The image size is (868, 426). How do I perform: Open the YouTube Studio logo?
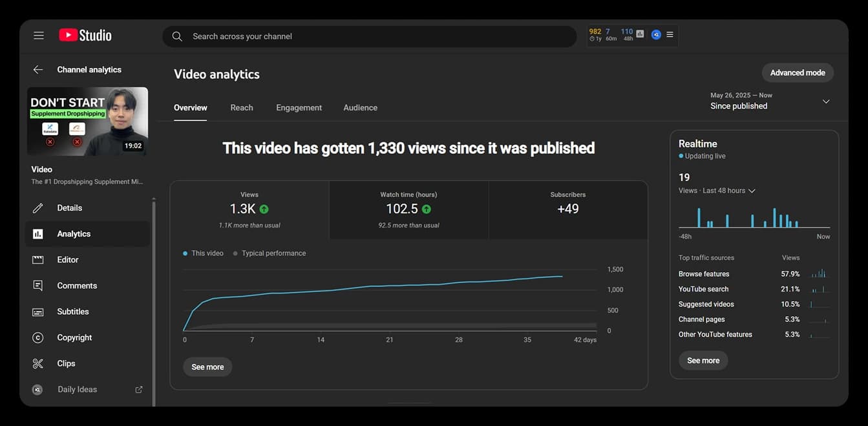coord(85,35)
